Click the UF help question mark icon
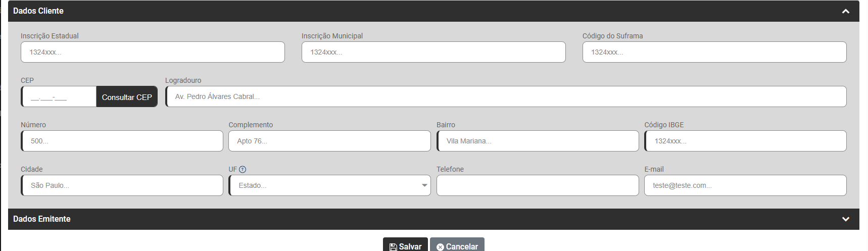 243,170
